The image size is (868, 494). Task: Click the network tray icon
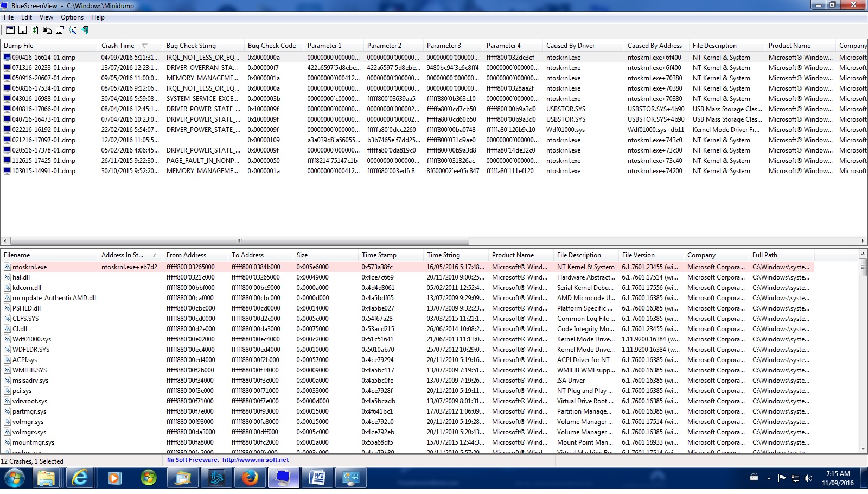tap(795, 478)
